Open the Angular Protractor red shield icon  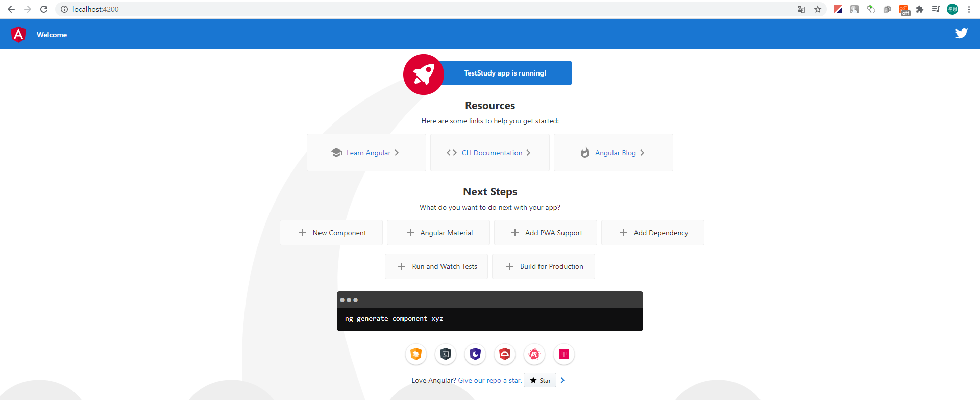click(x=505, y=354)
